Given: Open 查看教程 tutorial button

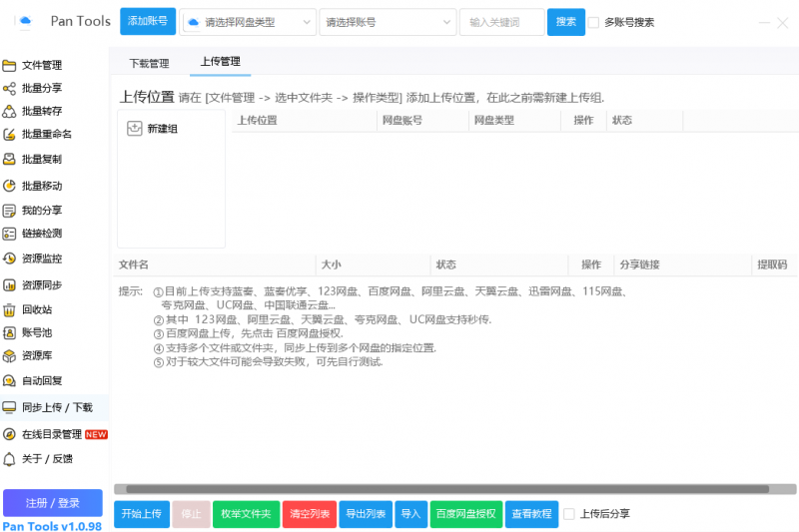Looking at the screenshot, I should pyautogui.click(x=532, y=514).
